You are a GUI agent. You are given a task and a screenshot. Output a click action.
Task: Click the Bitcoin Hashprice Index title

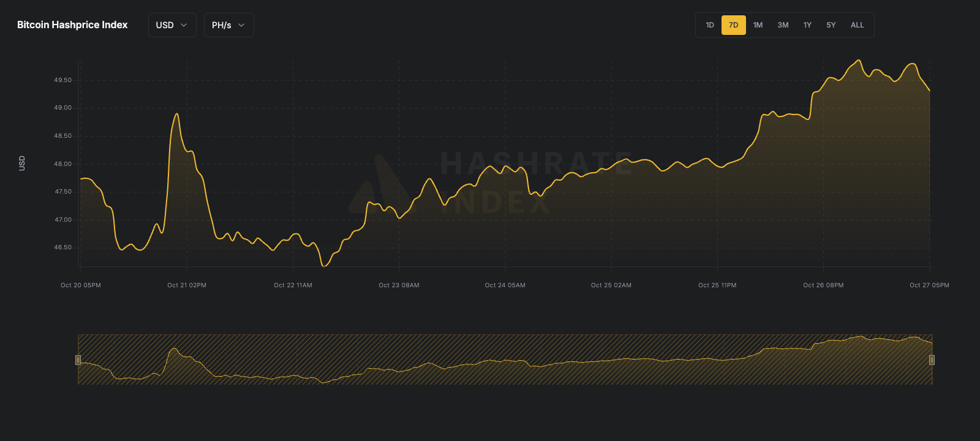(72, 25)
